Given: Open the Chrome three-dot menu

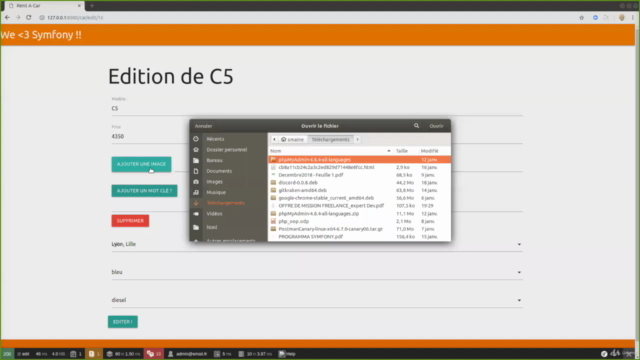Looking at the screenshot, I should coord(633,18).
